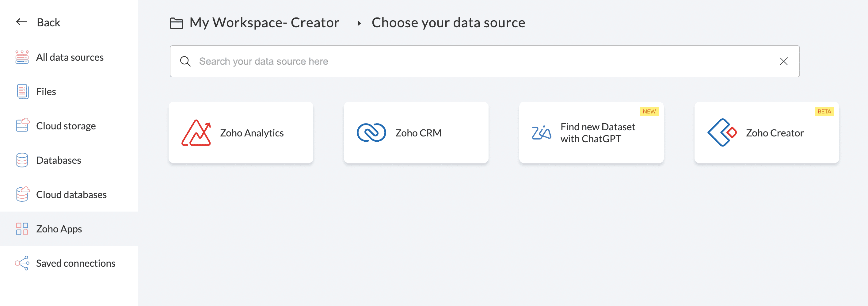Click the workspace folder icon
Viewport: 868px width, 306px height.
[176, 23]
